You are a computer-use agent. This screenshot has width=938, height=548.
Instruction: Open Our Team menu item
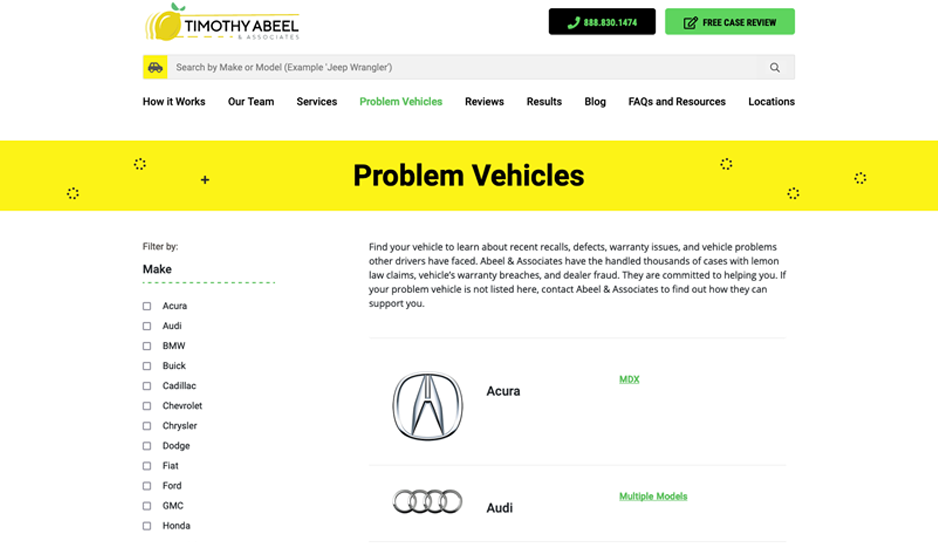(x=251, y=102)
